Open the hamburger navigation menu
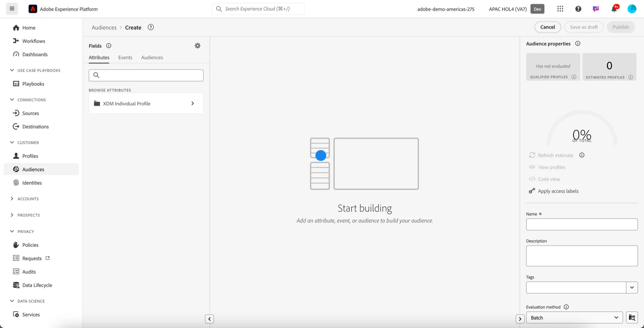 tap(12, 9)
